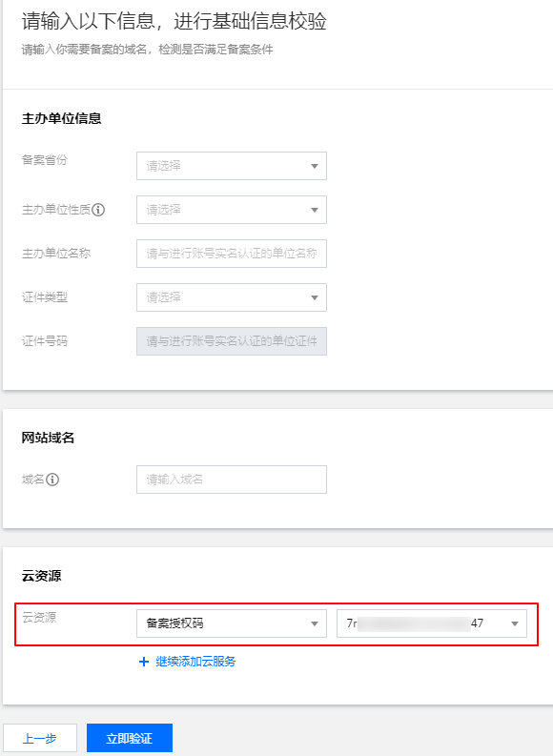Expand the 主办单位性质 selector
553x756 pixels.
232,210
